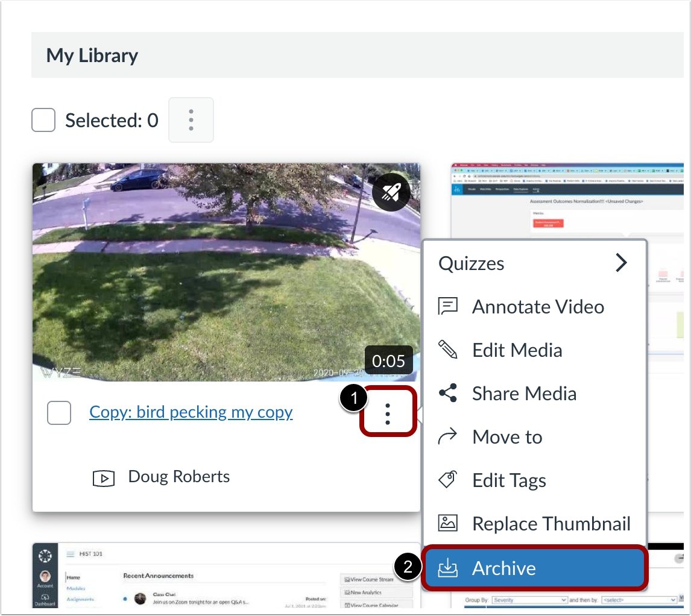Click the rocket icon on the video thumbnail
691x616 pixels.
coord(391,192)
